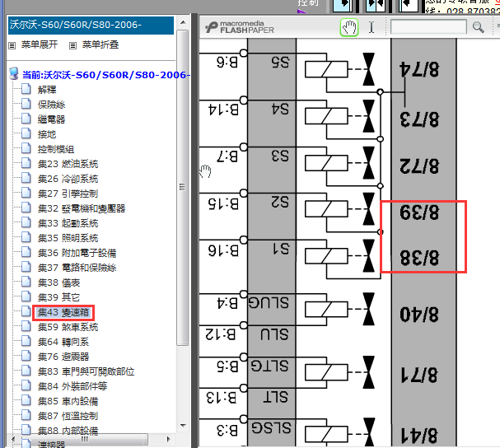
Task: Open 集35 照明系統 section
Action: [x=68, y=238]
